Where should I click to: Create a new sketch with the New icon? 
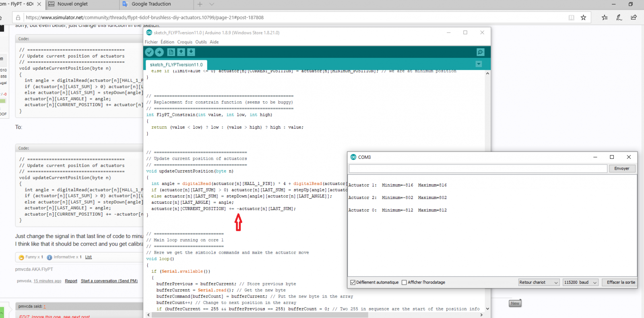pyautogui.click(x=171, y=52)
